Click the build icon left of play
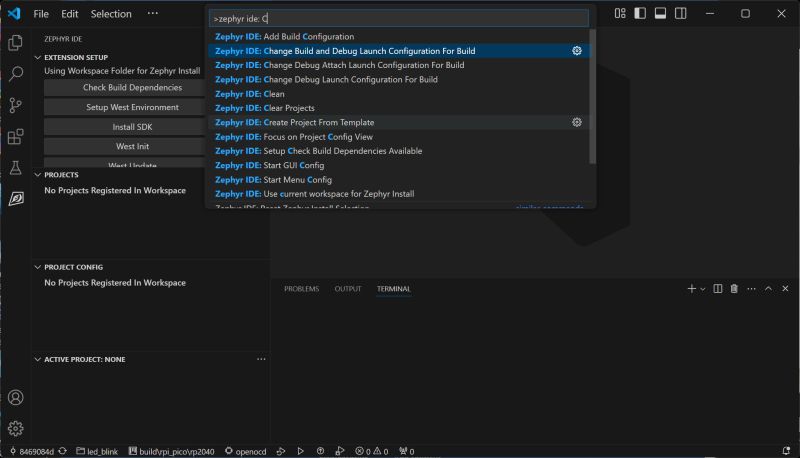800x458 pixels. pyautogui.click(x=281, y=451)
